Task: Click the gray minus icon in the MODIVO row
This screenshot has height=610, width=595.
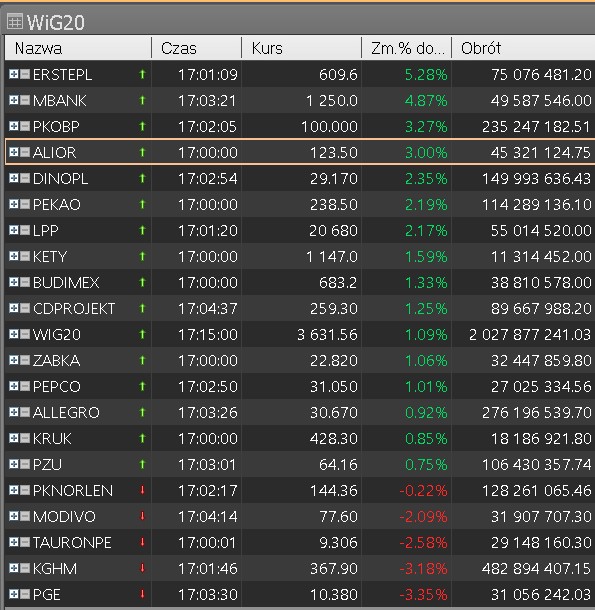Action: tap(25, 516)
